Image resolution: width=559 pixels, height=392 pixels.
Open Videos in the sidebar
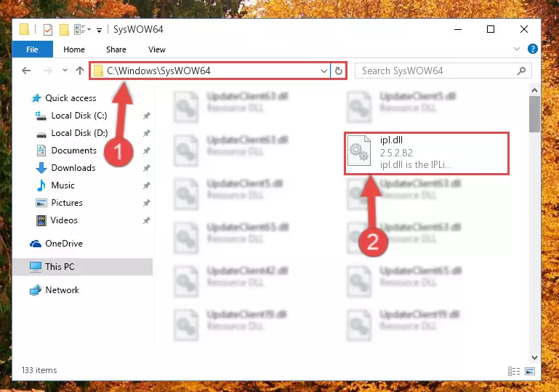[x=64, y=220]
